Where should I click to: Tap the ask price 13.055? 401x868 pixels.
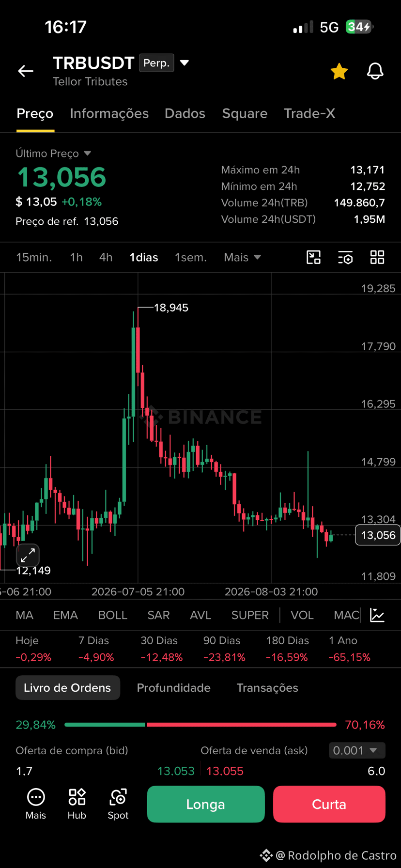[x=225, y=771]
